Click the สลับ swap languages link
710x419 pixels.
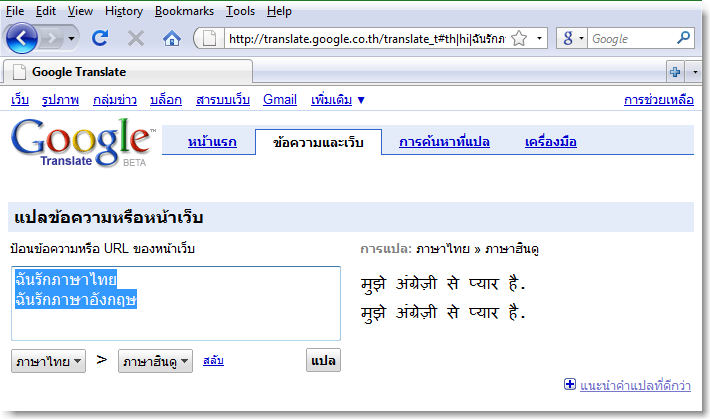[213, 361]
